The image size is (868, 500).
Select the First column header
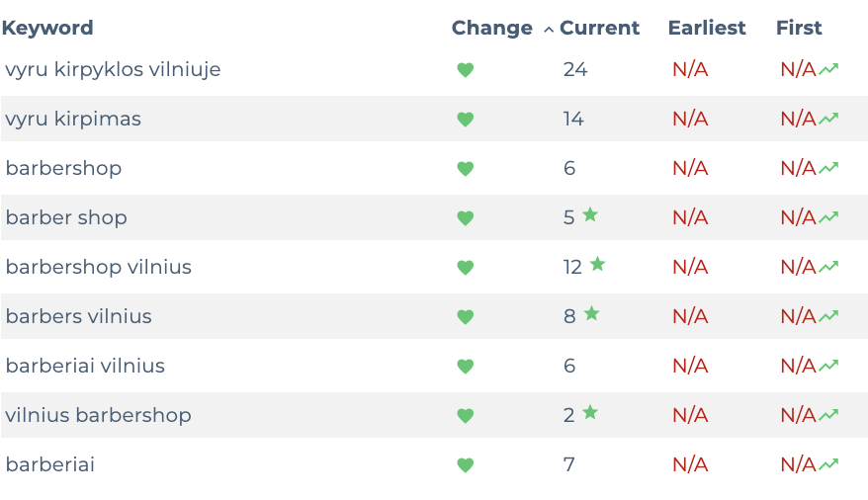[799, 28]
